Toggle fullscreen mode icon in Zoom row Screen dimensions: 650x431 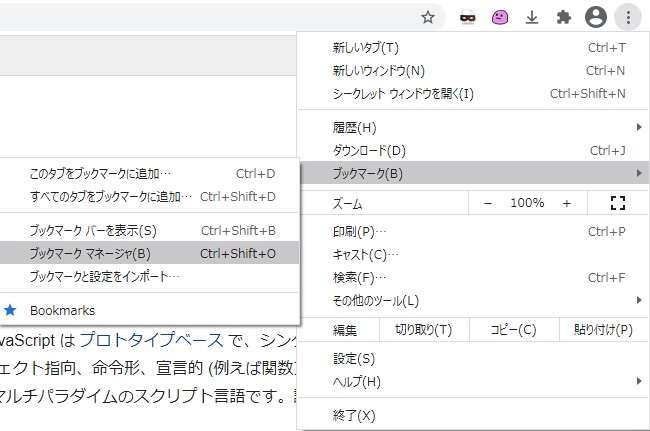(618, 203)
